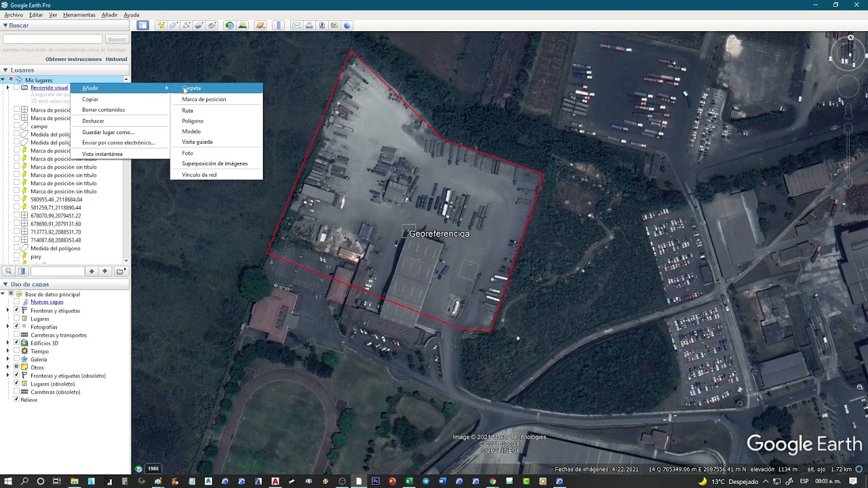868x488 pixels.
Task: Move selected place up
Action: (x=92, y=271)
